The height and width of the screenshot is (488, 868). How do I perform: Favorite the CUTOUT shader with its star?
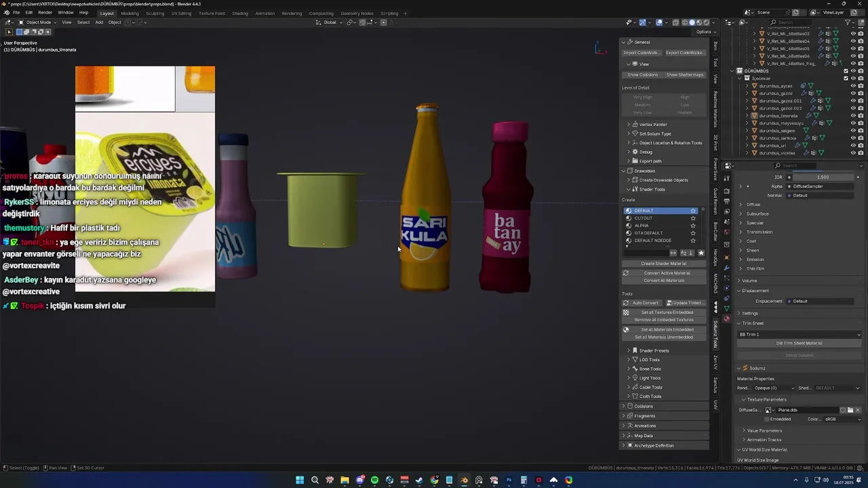coord(693,218)
